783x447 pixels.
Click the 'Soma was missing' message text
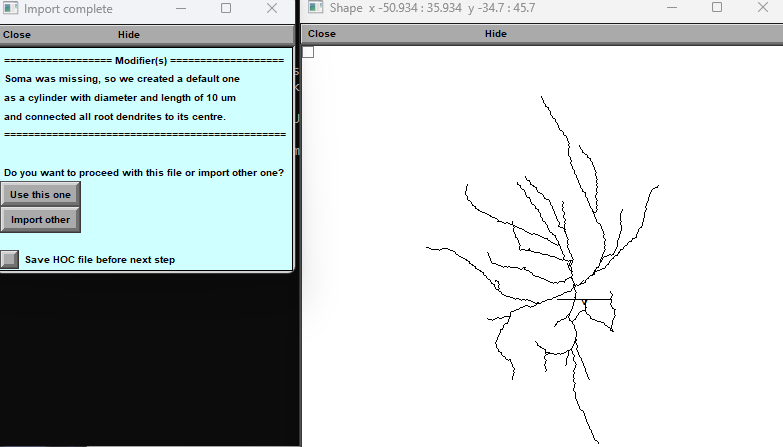point(120,78)
